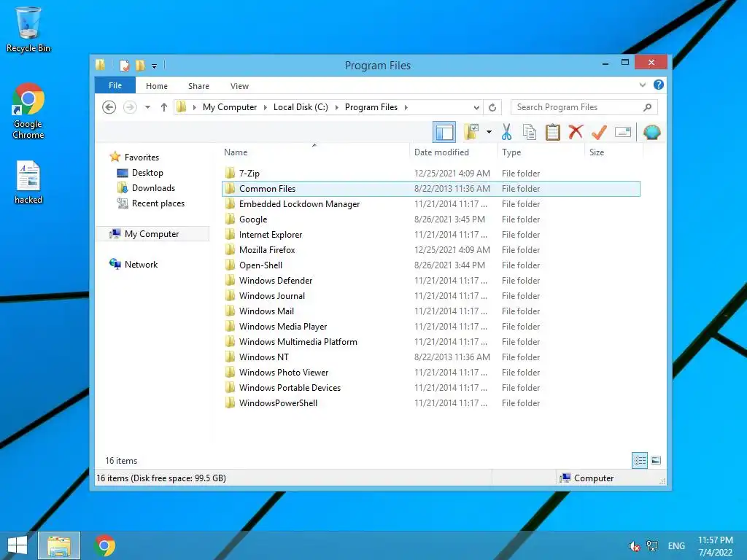Go back with the Back arrow

point(109,107)
